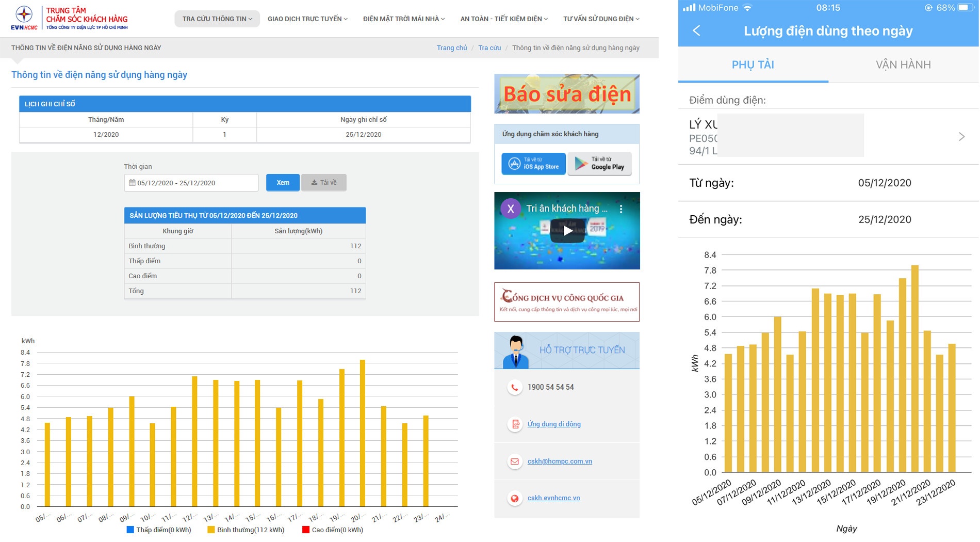980x542 pixels.
Task: Click the email envelope icon
Action: [x=514, y=461]
